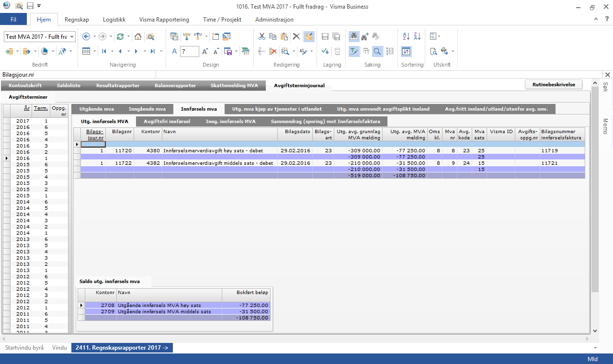Click bilagsnr 11720 cell
Screen dimensions: 613x364
tap(120, 150)
